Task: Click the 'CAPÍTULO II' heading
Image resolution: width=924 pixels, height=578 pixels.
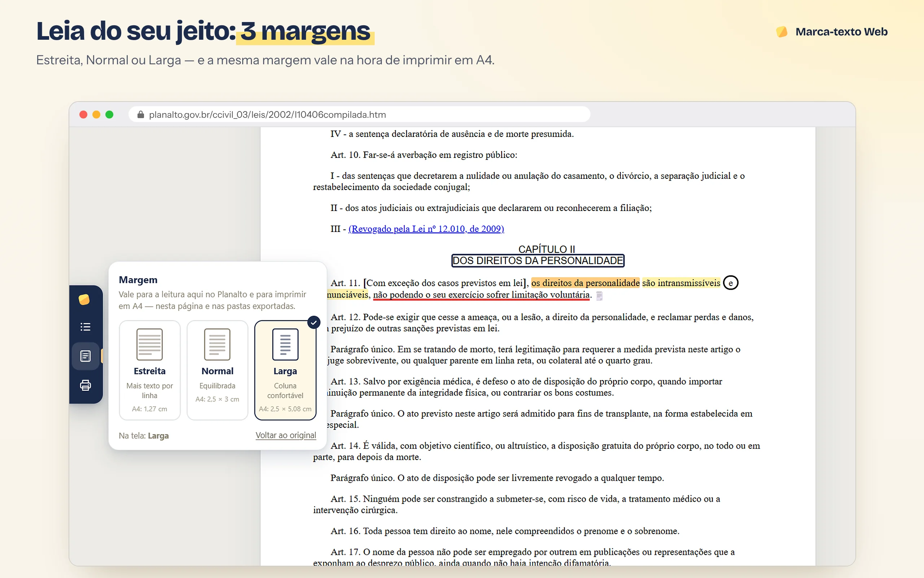Action: 546,249
